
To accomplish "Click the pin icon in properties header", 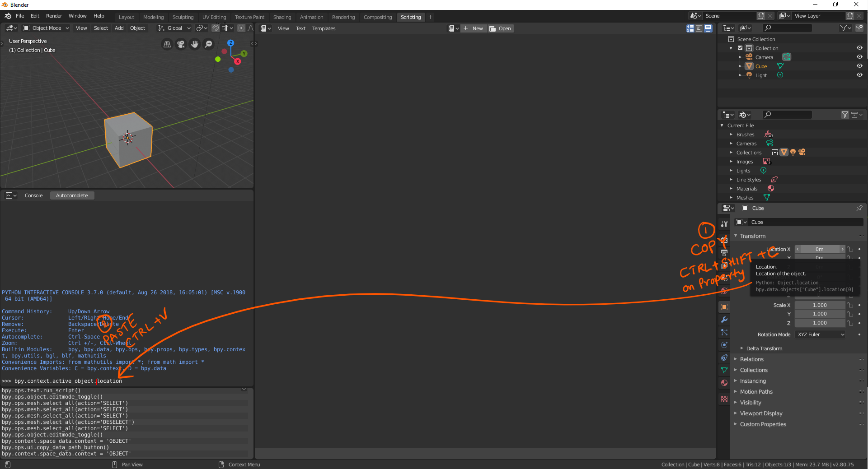I will pos(859,208).
